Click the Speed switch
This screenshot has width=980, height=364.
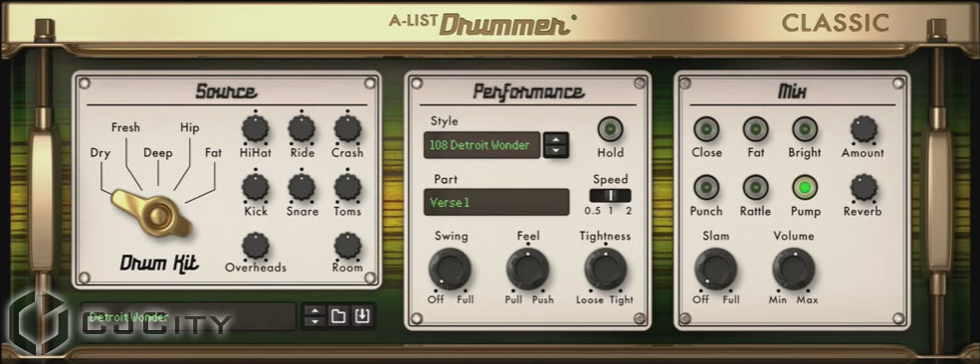coord(610,195)
